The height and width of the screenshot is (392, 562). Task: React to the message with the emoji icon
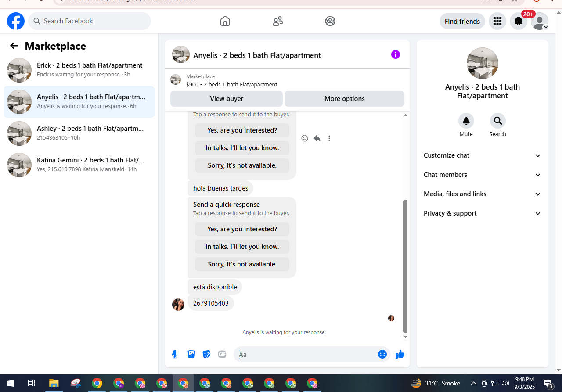coord(305,138)
